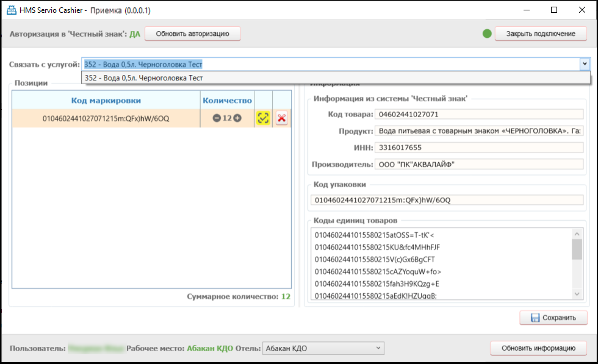Click the minus icon to decrease quantity

click(217, 118)
